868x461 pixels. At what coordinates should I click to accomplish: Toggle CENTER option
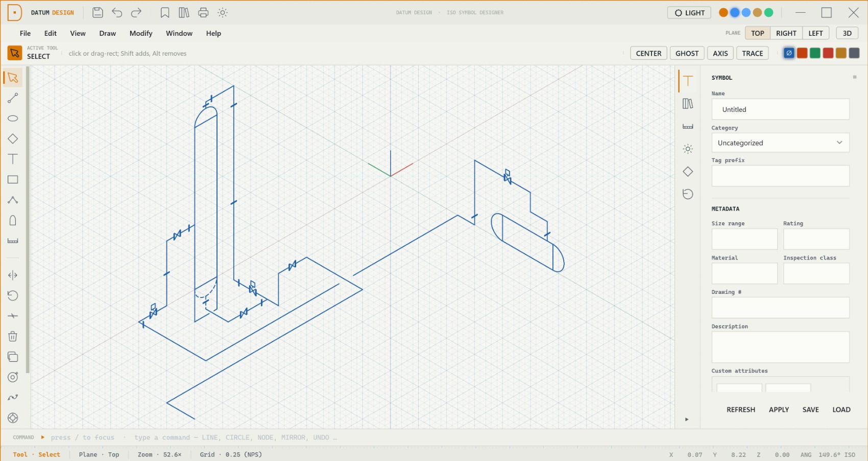[x=648, y=53]
